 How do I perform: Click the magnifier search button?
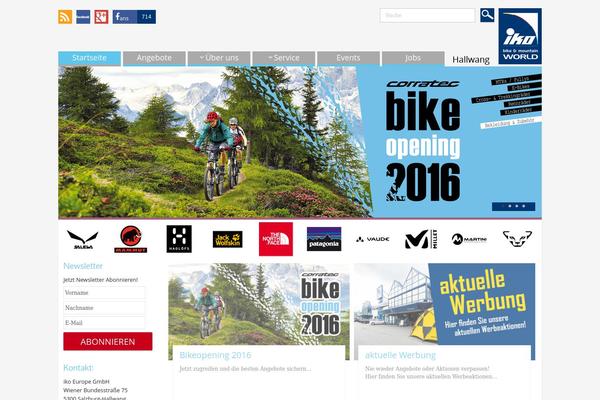pyautogui.click(x=487, y=15)
